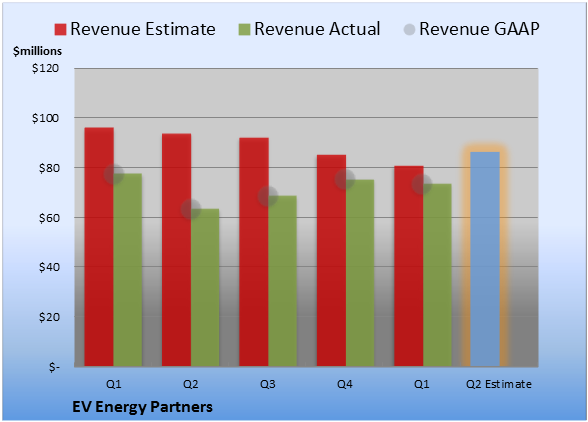Click the '$120' y-axis value
The height and width of the screenshot is (422, 588).
(45, 68)
